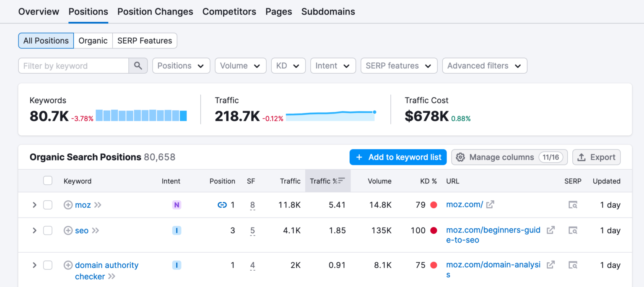Screen dimensions: 644x287
Task: Click the N intent badge in moz row
Action: coord(177,205)
